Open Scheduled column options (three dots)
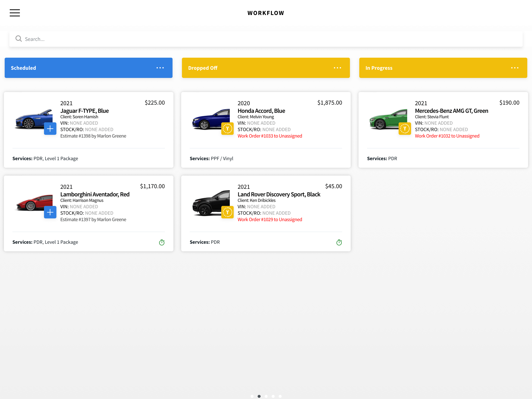Screen dimensions: 532x399 [x=160, y=68]
